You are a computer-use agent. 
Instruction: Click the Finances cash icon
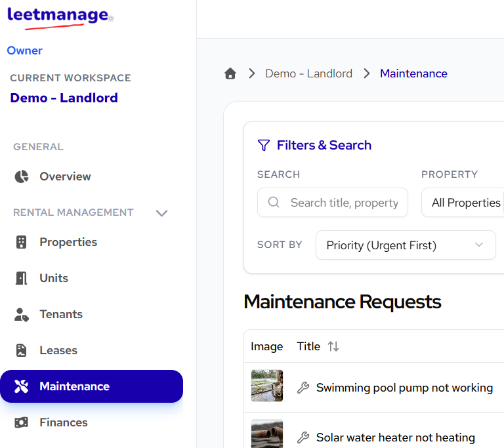(x=21, y=422)
